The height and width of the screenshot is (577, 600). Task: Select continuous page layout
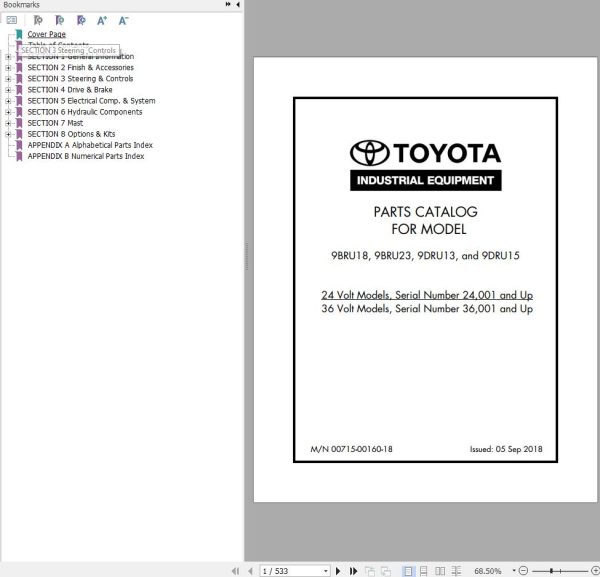[424, 571]
